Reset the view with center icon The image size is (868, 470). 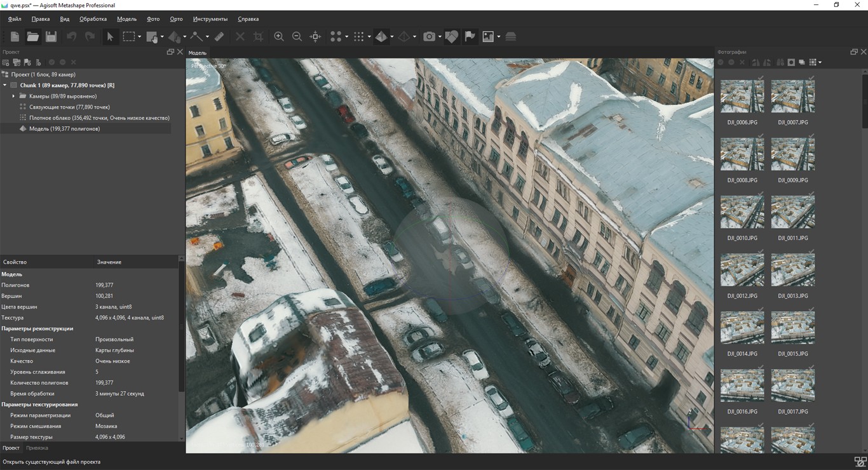(x=315, y=37)
